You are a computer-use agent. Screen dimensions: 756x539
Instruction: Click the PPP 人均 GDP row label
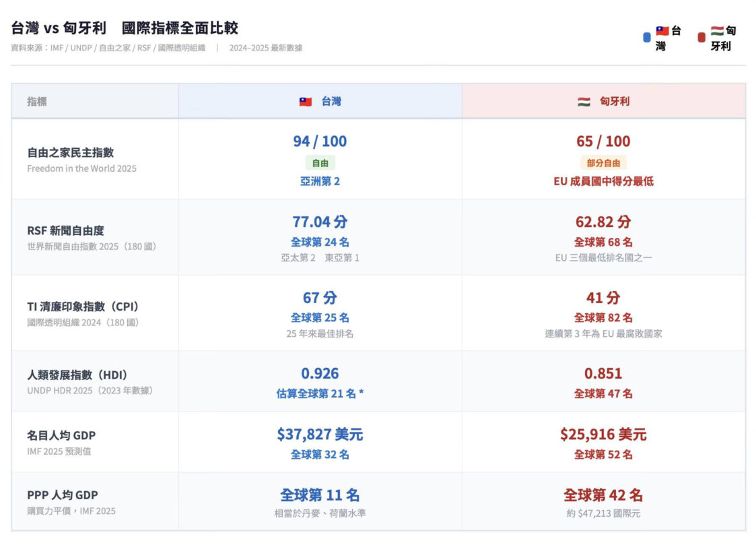click(62, 495)
